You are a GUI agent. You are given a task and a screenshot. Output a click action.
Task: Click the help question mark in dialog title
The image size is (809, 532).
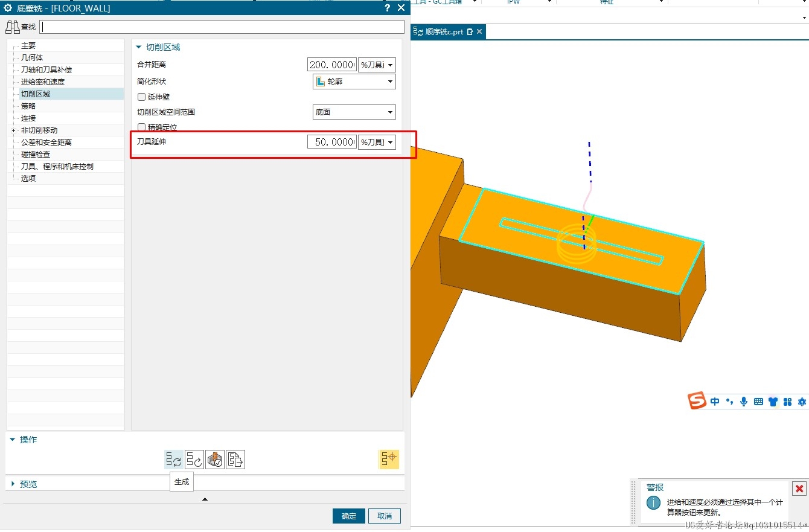click(387, 8)
